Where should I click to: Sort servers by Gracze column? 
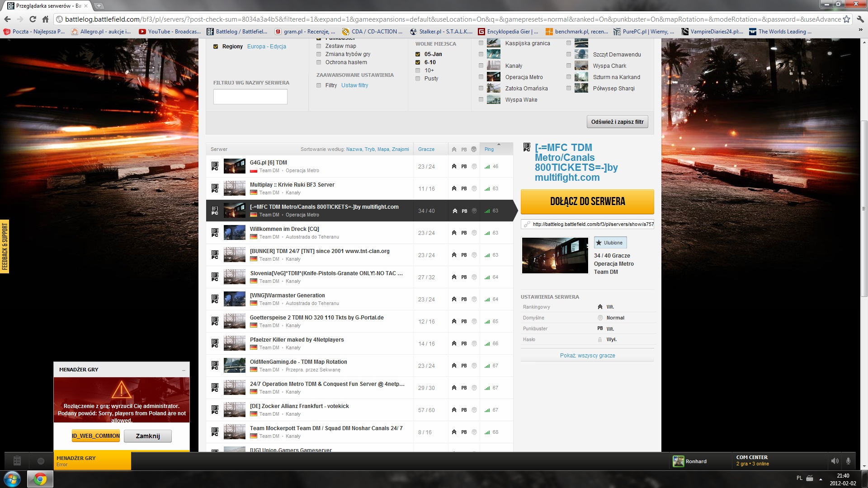point(426,149)
